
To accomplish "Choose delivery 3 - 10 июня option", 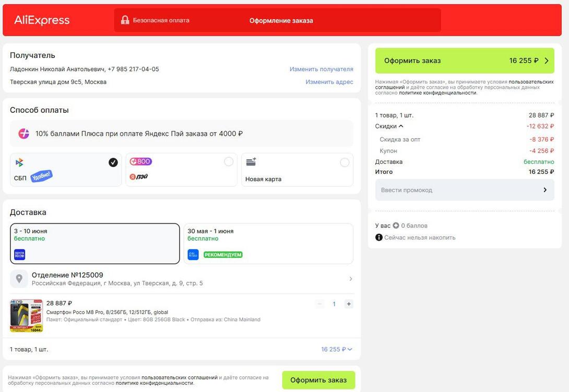I will [94, 244].
